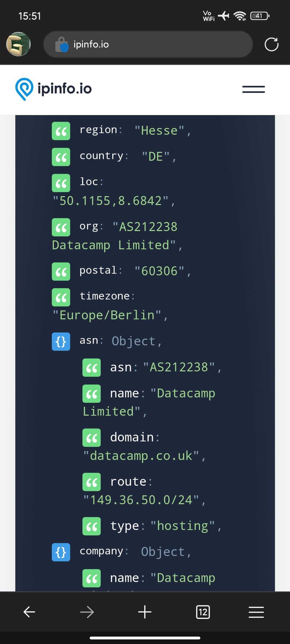Show the 12 open tabs
This screenshot has height=644, width=290.
point(203,612)
